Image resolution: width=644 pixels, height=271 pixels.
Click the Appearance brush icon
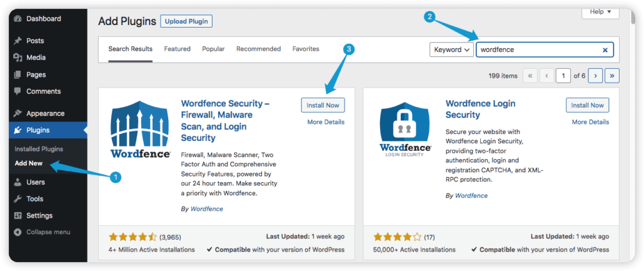18,113
